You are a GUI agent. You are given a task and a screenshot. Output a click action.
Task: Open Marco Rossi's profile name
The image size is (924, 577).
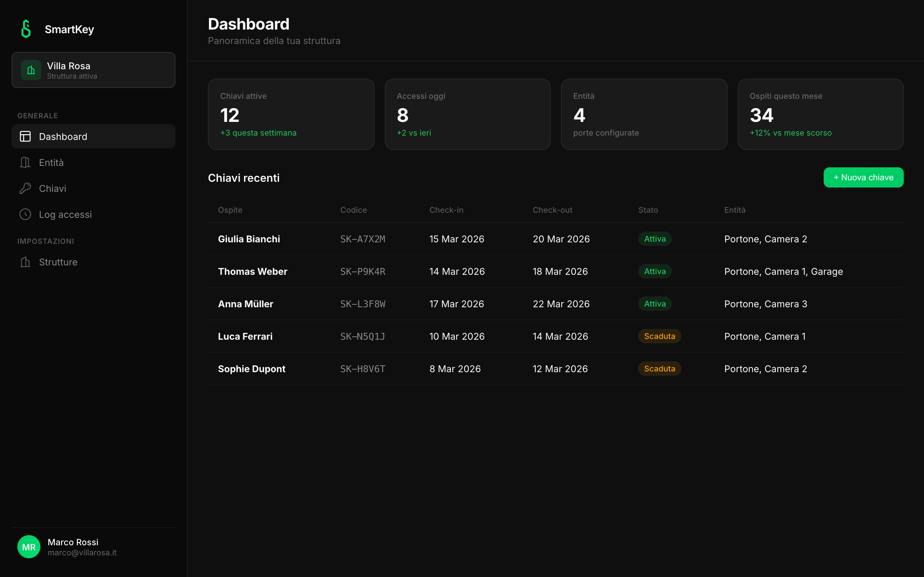click(73, 542)
